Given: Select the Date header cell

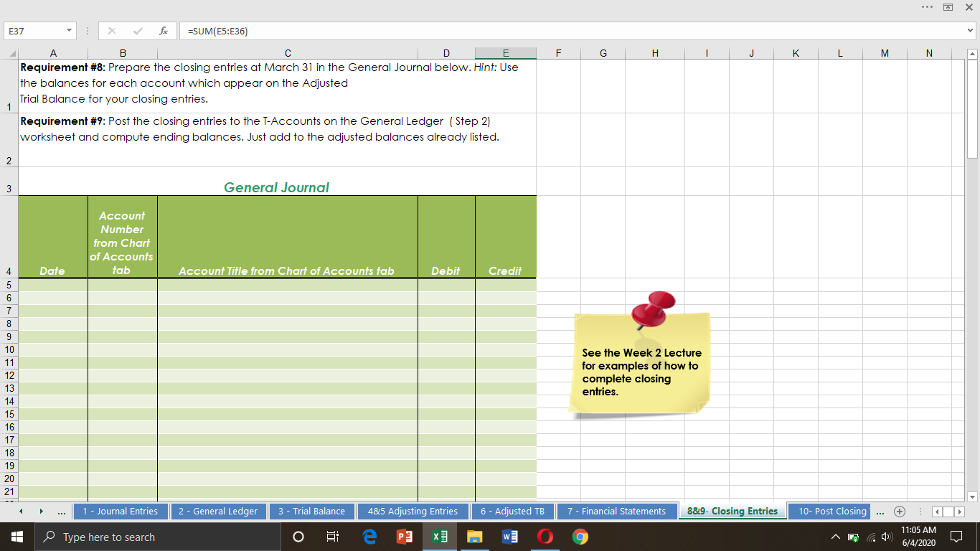Looking at the screenshot, I should pyautogui.click(x=53, y=237).
